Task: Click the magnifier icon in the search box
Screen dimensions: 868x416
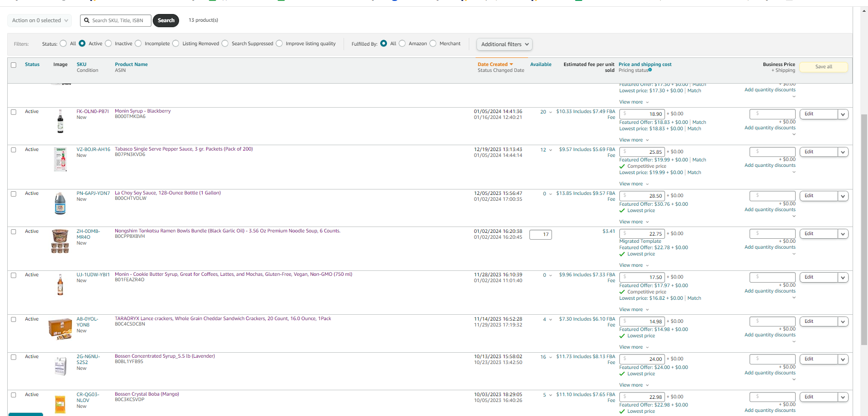Action: pyautogui.click(x=87, y=20)
